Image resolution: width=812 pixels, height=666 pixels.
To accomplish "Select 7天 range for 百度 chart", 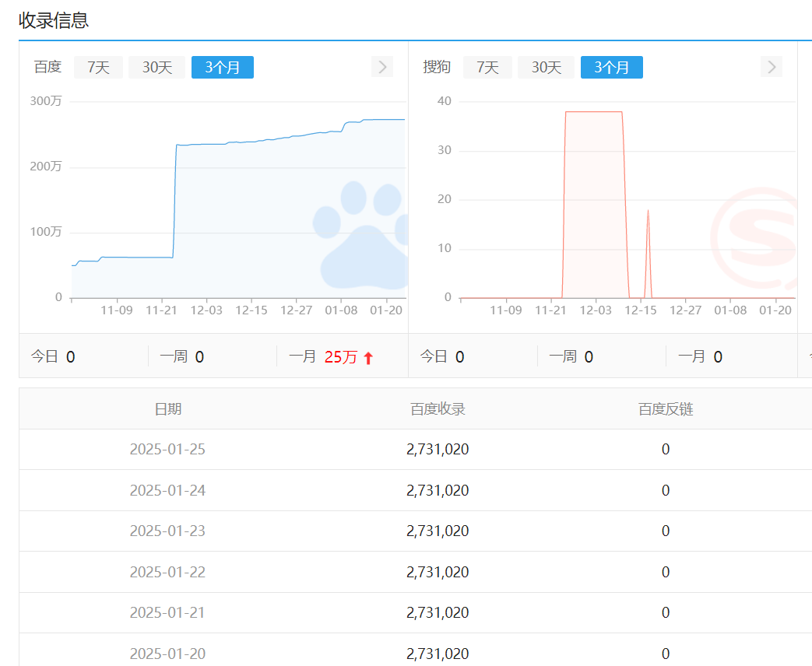I will (x=98, y=67).
